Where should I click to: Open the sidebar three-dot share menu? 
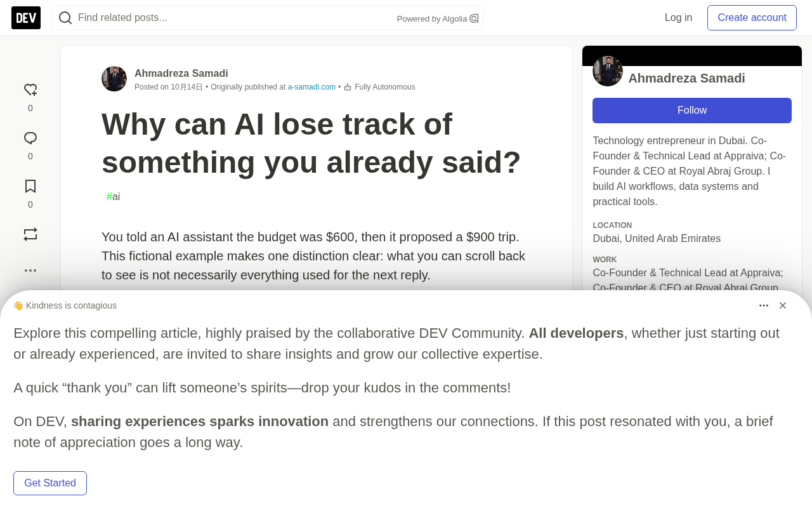coord(30,271)
